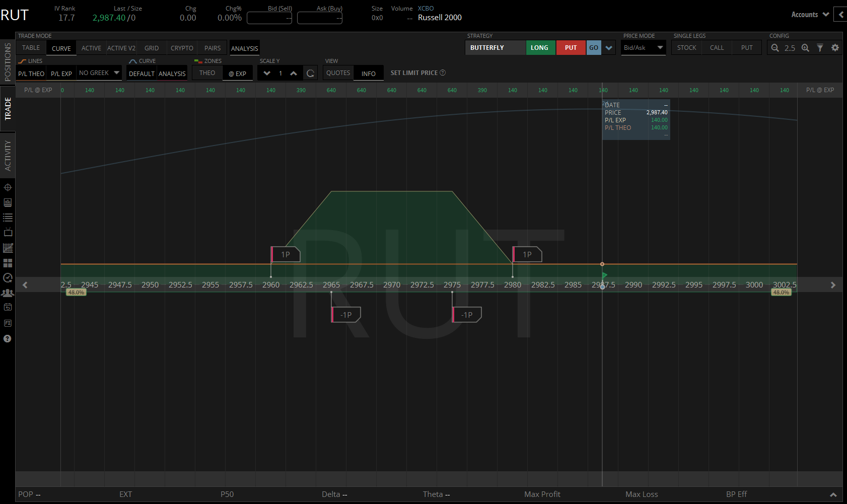Click GO to build the strategy

tap(594, 48)
